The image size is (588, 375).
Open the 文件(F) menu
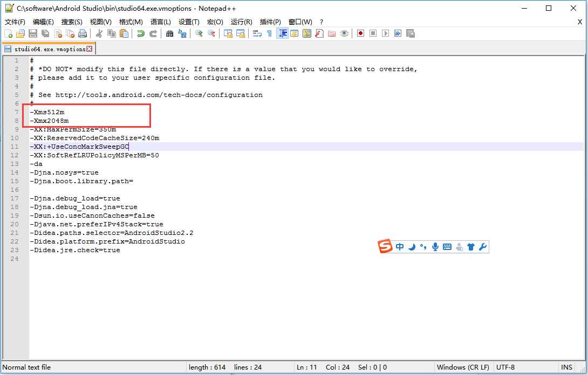(15, 22)
